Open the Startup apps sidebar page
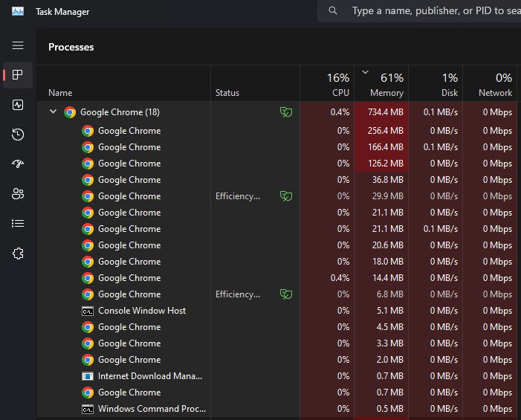This screenshot has height=420, width=521. 18,164
